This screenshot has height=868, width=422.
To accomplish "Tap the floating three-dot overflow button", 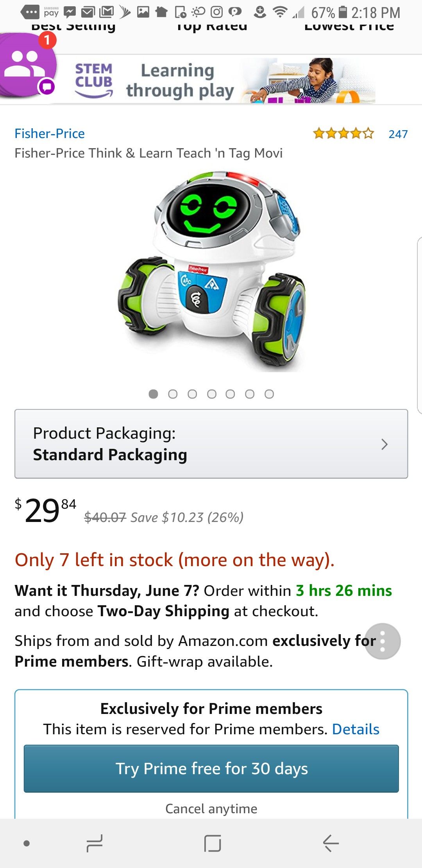I will click(383, 641).
